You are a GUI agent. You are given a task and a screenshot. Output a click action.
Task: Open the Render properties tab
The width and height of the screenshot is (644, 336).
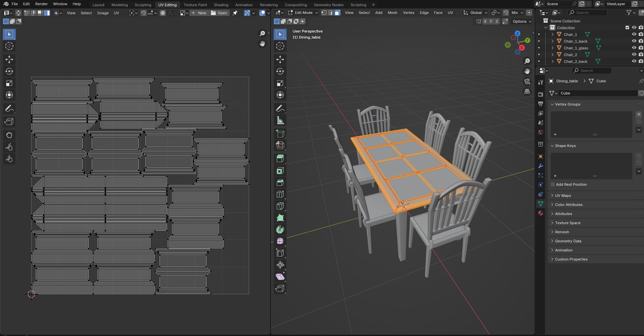click(x=540, y=94)
